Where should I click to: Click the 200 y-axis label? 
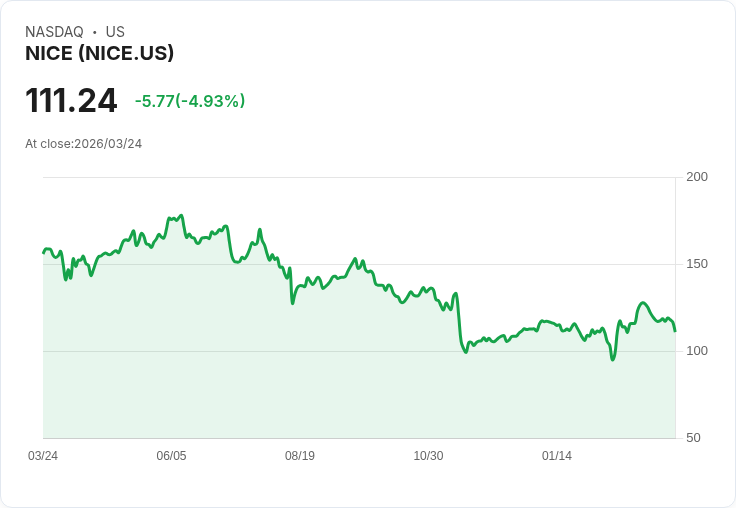[x=697, y=177]
